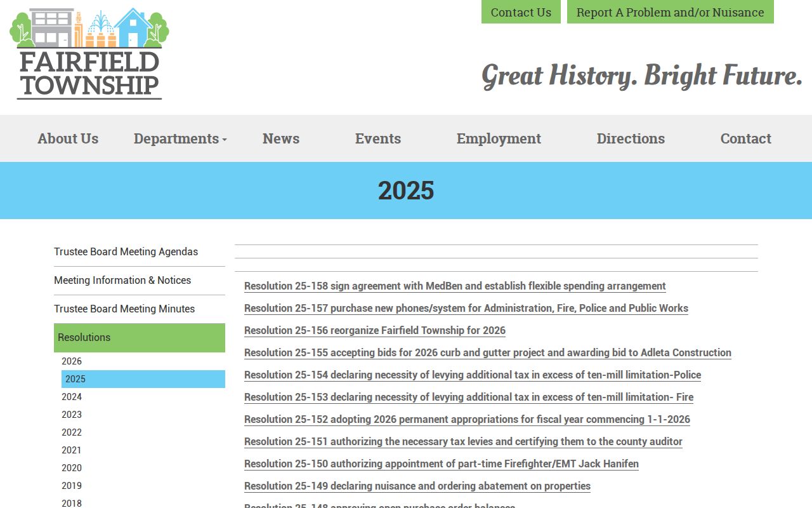Select 2025 in the resolutions sidebar
The image size is (812, 508).
[x=143, y=379]
